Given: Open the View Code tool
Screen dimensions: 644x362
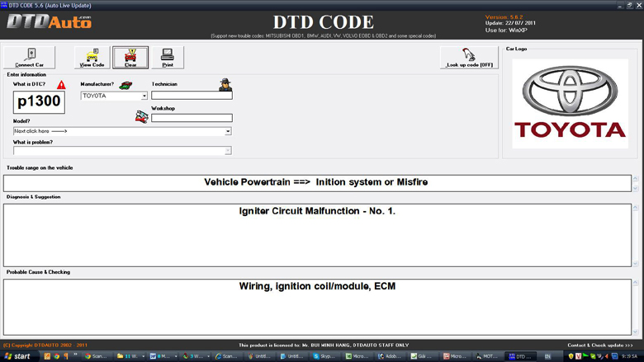Looking at the screenshot, I should coord(92,58).
